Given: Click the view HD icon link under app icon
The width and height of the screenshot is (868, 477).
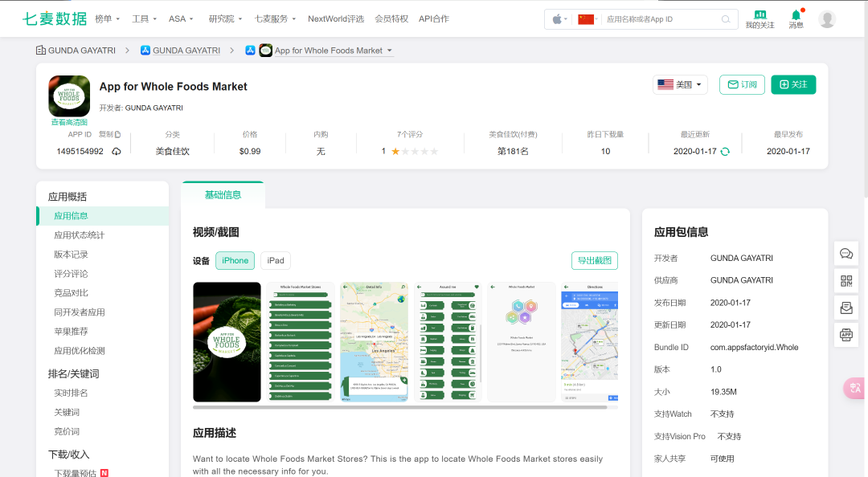Looking at the screenshot, I should click(69, 122).
